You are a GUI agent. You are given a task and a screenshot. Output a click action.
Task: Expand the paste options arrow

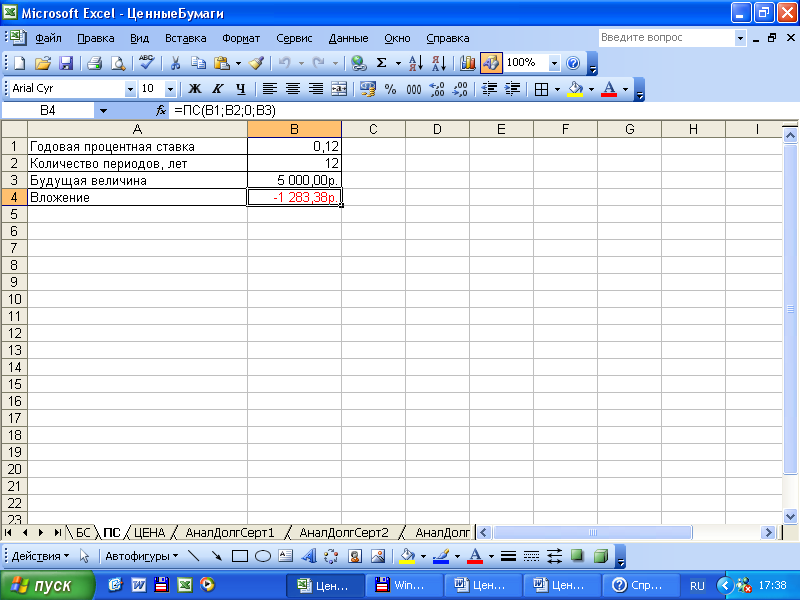pyautogui.click(x=238, y=63)
